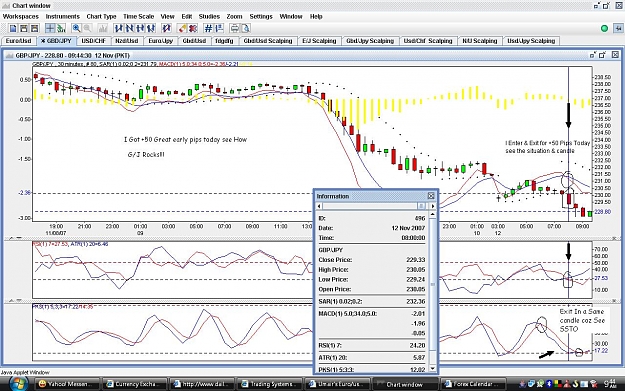The height and width of the screenshot is (391, 625).
Task: Toggle the chart grid hash icon
Action: 208,28
